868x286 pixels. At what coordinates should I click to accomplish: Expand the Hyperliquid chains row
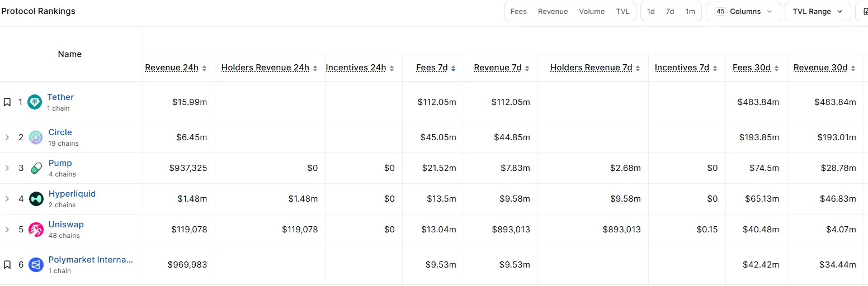pyautogui.click(x=7, y=199)
